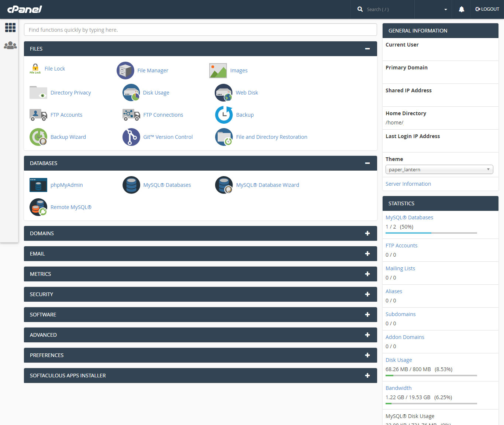Click File and Directory Restoration icon
This screenshot has height=425, width=504.
coord(224,137)
